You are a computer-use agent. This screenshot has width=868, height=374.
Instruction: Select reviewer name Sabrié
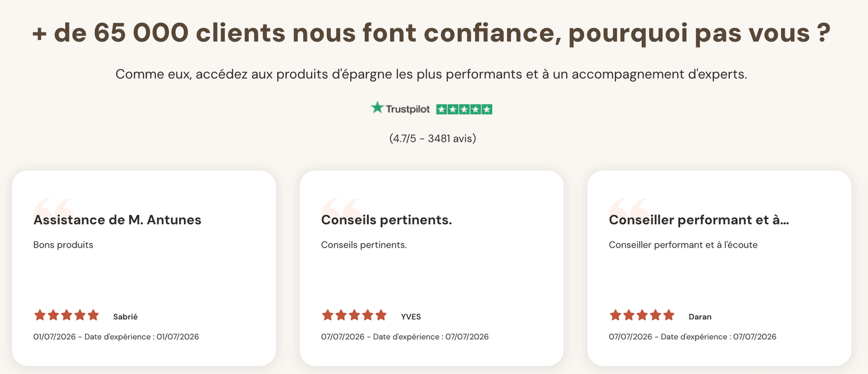(125, 316)
